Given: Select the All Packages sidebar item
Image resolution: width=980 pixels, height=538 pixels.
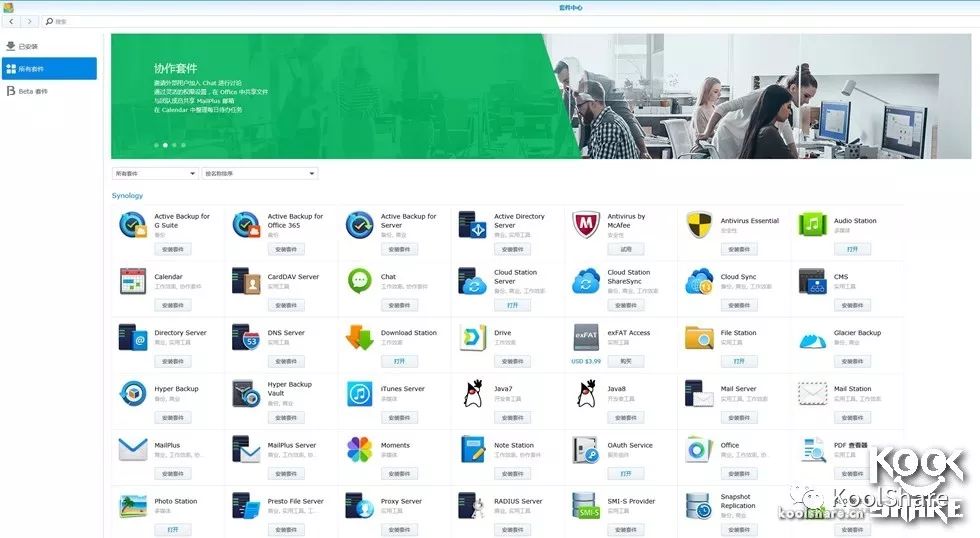Looking at the screenshot, I should click(x=49, y=69).
